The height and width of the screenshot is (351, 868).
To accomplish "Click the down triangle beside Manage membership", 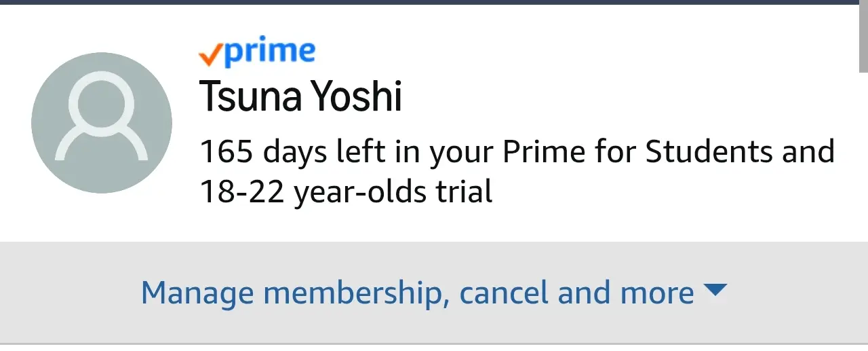I will (715, 291).
